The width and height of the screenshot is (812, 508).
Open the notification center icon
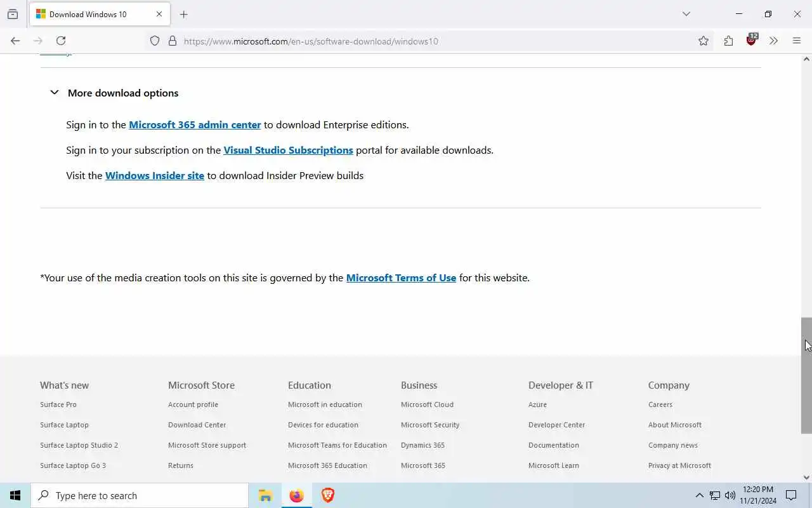(x=791, y=495)
